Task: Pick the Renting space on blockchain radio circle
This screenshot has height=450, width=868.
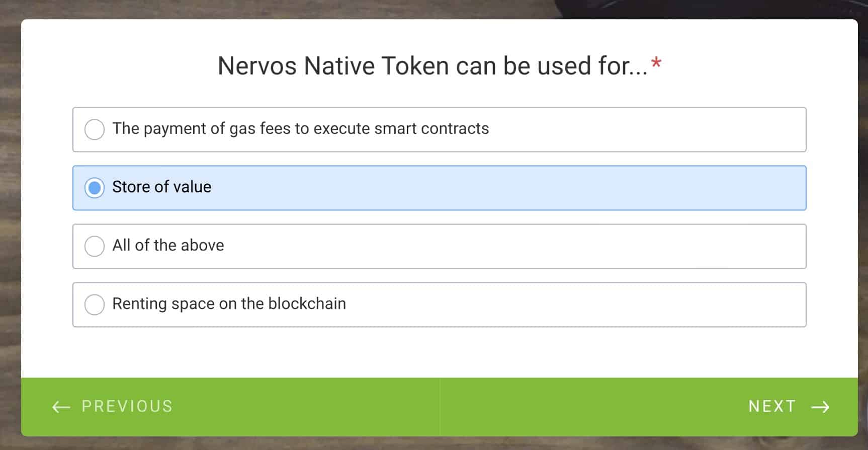Action: coord(95,305)
